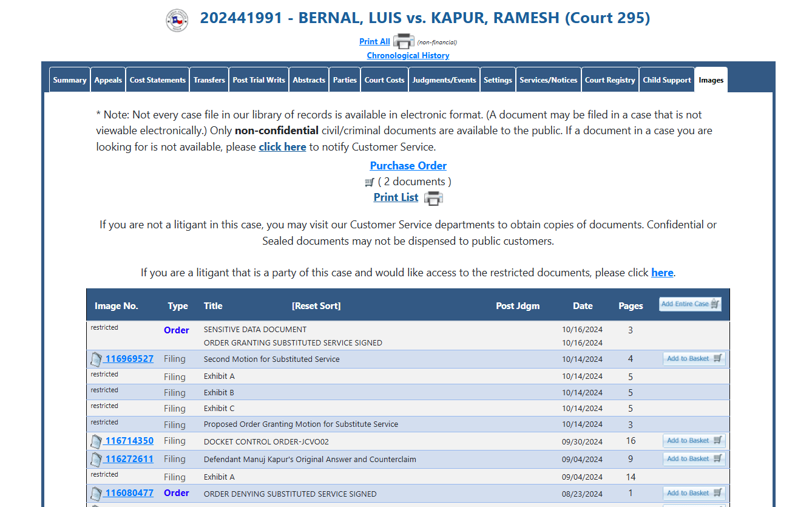This screenshot has width=812, height=507.
Task: Sort by the Pages column header
Action: [x=631, y=306]
